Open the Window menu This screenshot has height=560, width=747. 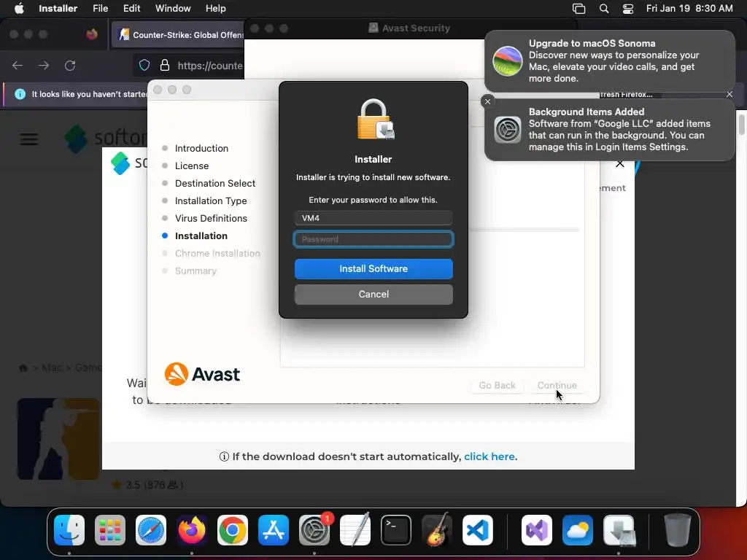(173, 9)
